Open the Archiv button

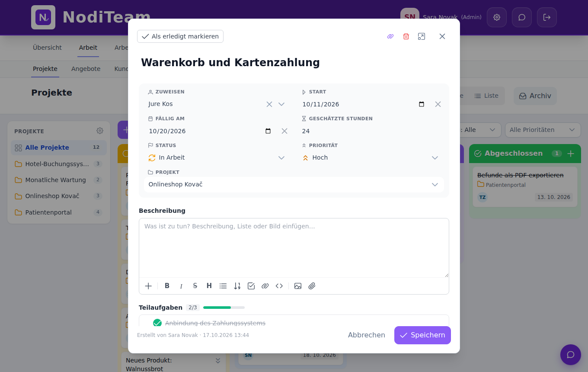(x=535, y=96)
